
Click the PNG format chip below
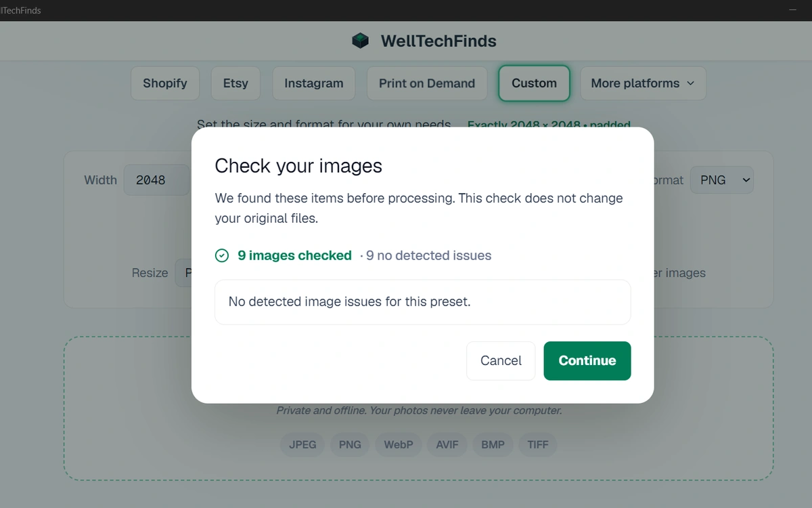tap(350, 445)
